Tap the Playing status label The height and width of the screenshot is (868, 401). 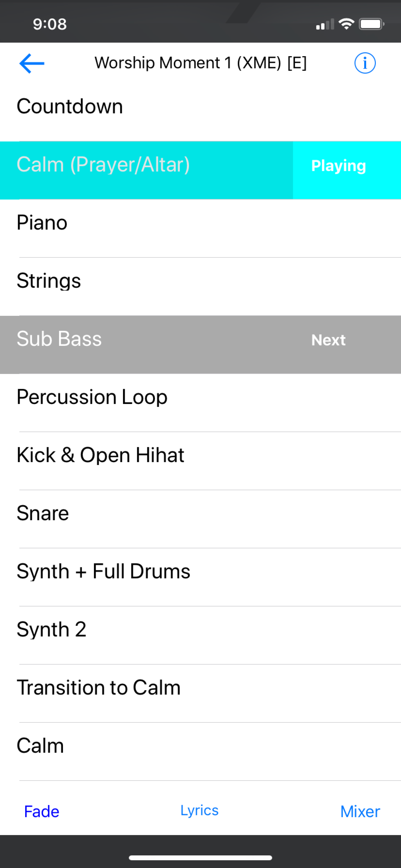pyautogui.click(x=338, y=166)
